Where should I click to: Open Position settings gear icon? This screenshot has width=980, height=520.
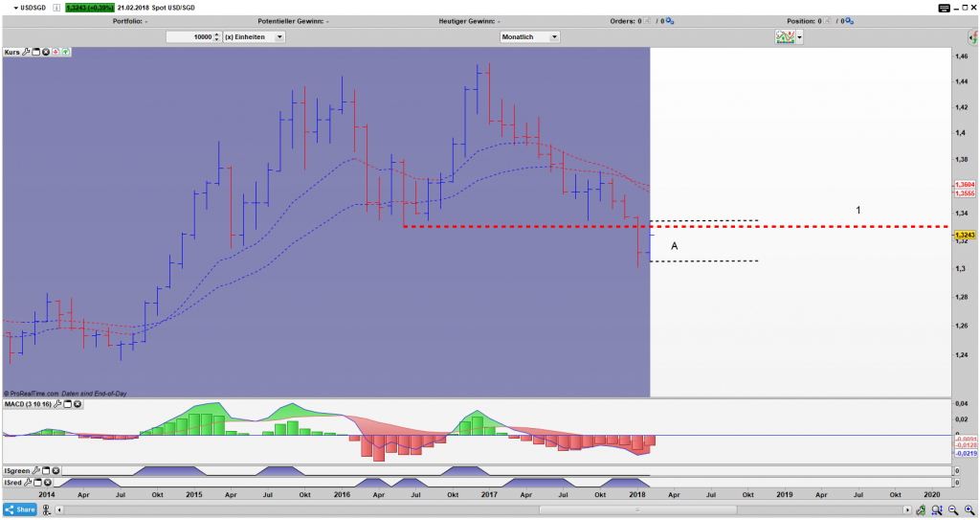point(850,21)
